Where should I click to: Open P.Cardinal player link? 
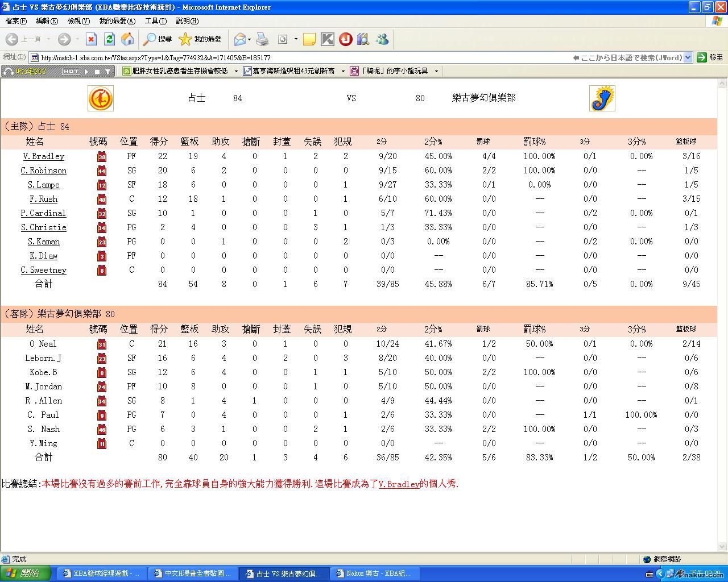click(x=44, y=213)
